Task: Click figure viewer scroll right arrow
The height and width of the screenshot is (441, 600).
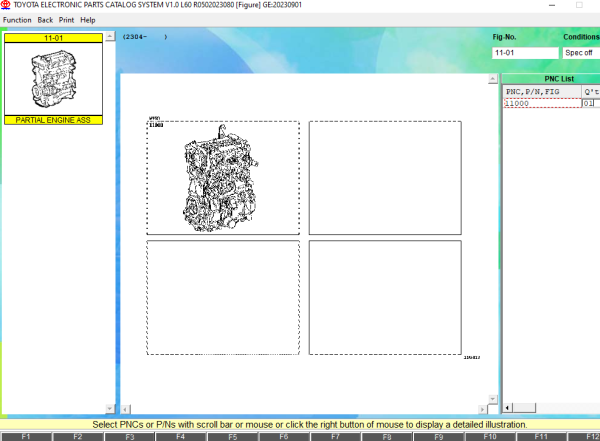Action: tap(482, 409)
